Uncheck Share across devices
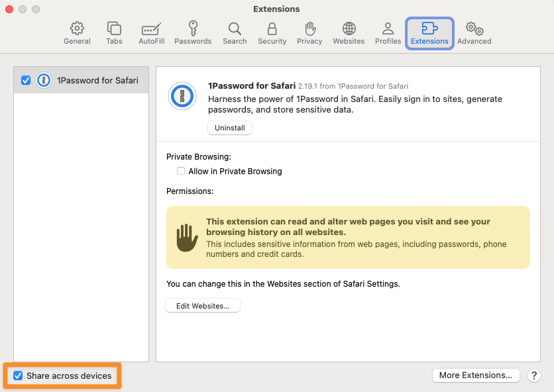This screenshot has height=392, width=554. 18,376
